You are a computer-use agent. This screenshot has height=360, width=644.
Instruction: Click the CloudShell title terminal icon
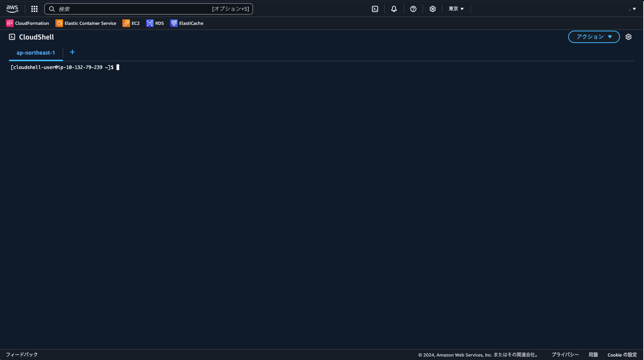point(12,37)
